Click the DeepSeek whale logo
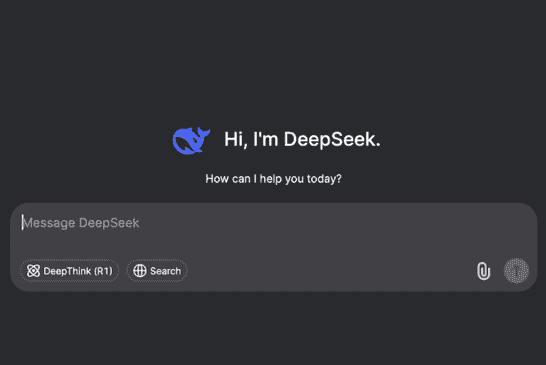Screen dimensions: 546x365 (x=191, y=140)
